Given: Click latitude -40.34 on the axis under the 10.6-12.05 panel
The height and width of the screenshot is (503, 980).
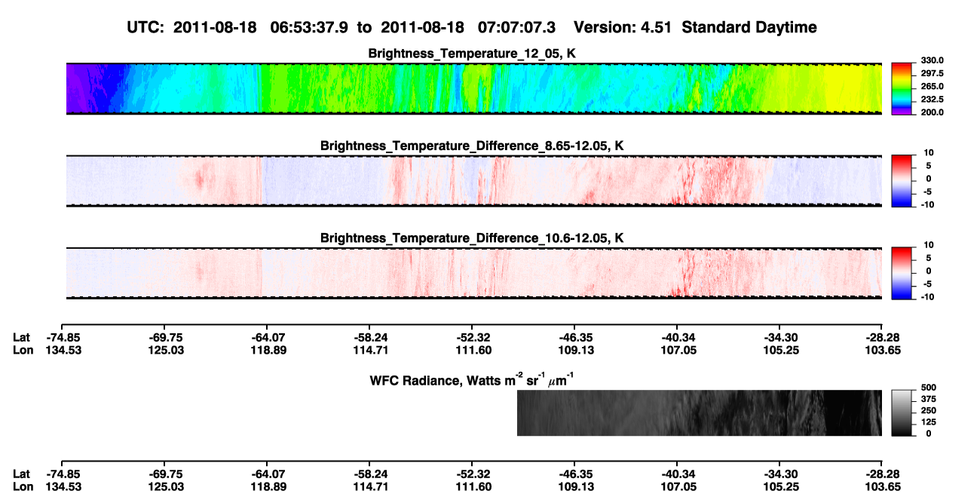Looking at the screenshot, I should tap(677, 337).
